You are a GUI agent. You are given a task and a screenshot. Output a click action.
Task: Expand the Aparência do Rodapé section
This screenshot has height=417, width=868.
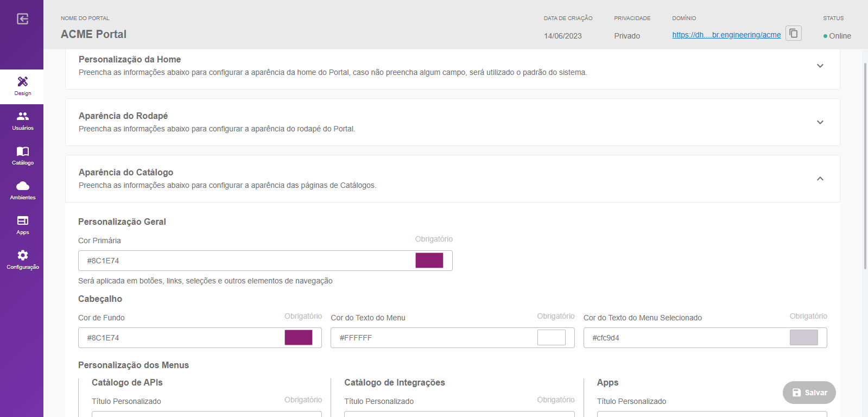820,122
